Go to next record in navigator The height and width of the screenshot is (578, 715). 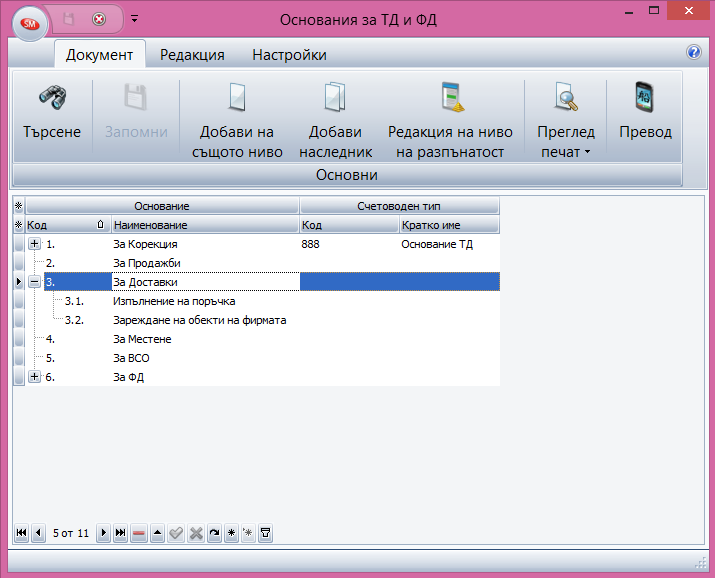(x=104, y=533)
